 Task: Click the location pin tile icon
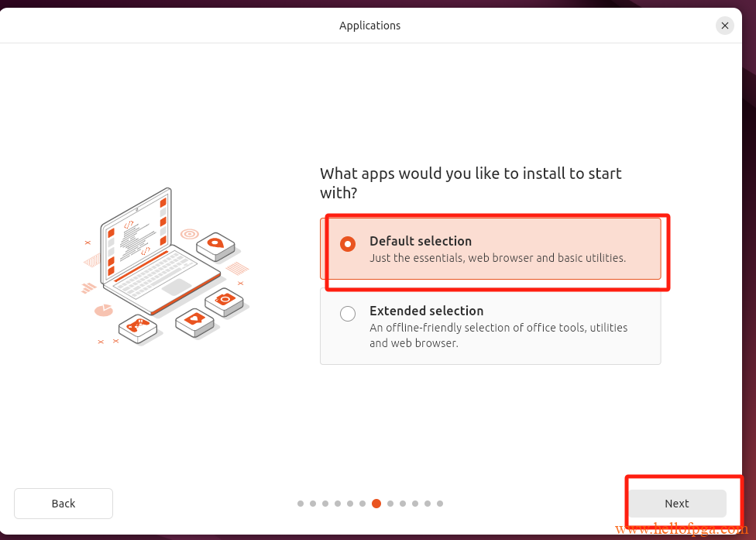[215, 246]
